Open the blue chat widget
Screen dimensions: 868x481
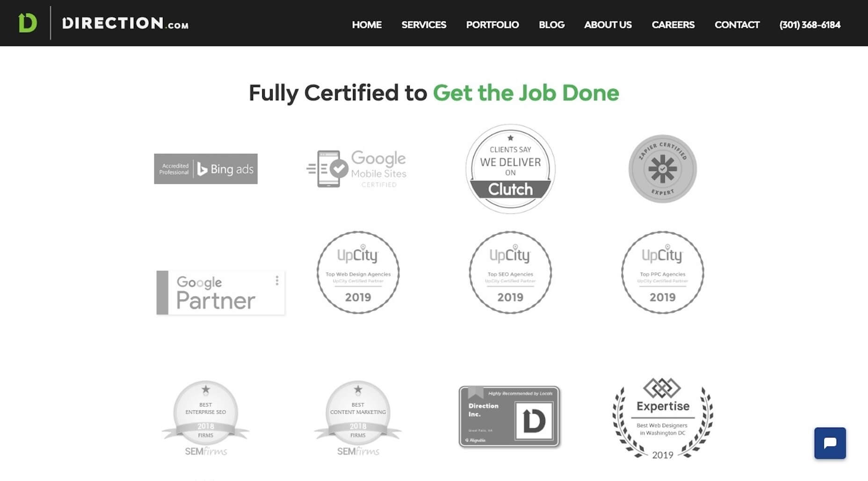tap(830, 443)
